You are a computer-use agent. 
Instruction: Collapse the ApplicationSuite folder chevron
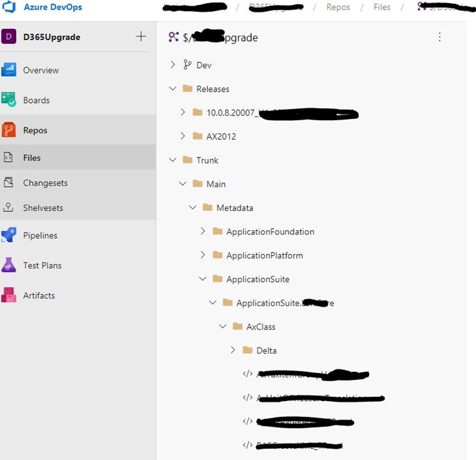click(x=203, y=278)
